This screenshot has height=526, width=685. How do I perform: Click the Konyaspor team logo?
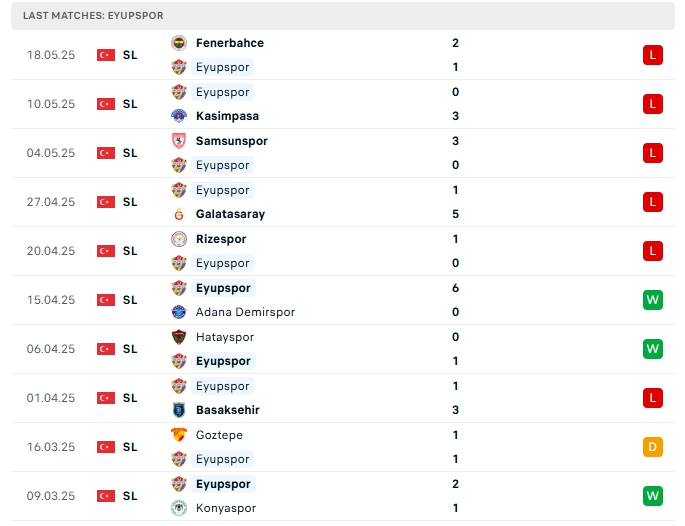click(179, 508)
